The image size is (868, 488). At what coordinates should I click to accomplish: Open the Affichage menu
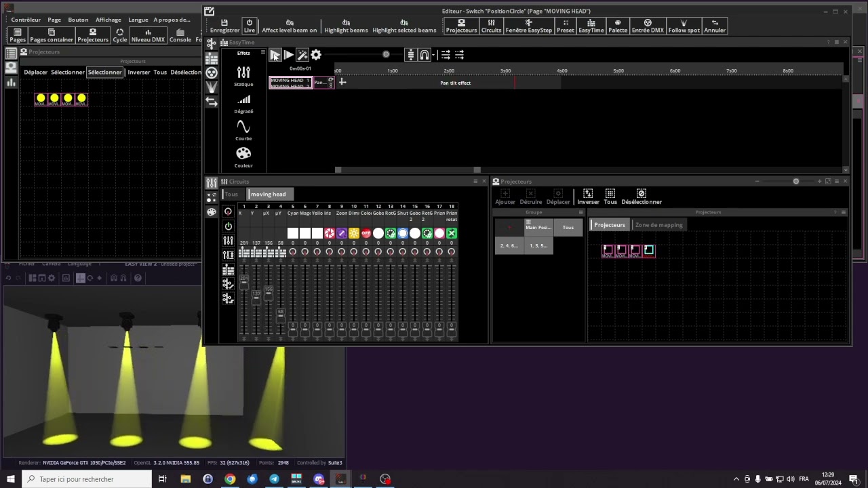pyautogui.click(x=108, y=20)
